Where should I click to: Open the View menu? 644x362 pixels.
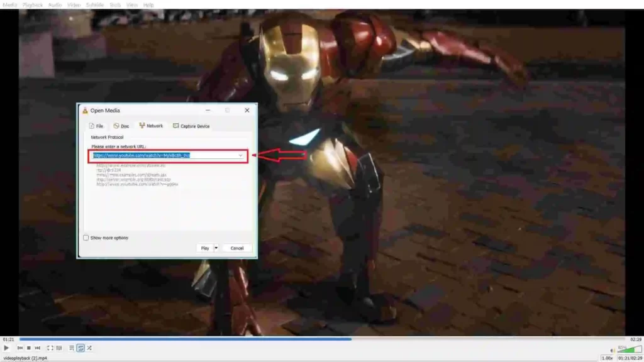click(x=132, y=5)
